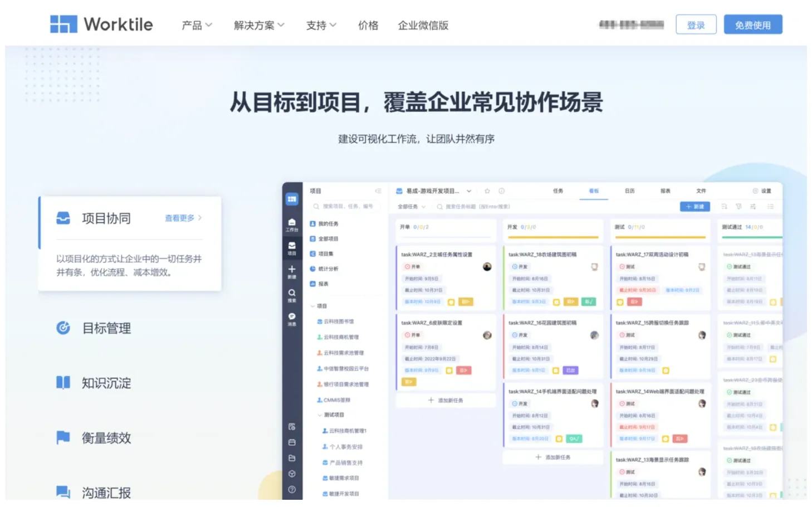Collapse the 测试项目 tree group
This screenshot has height=507, width=812.
320,415
